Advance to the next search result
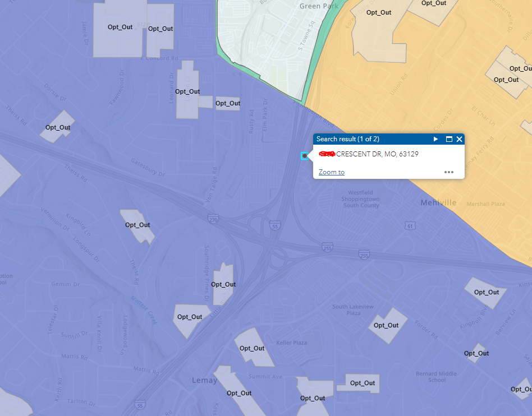Image resolution: width=532 pixels, height=416 pixels. click(435, 139)
